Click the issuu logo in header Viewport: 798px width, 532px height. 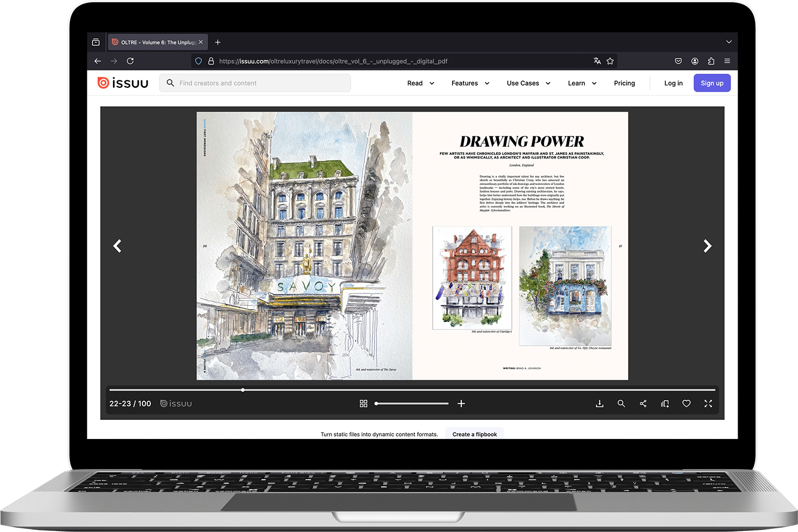pos(123,83)
